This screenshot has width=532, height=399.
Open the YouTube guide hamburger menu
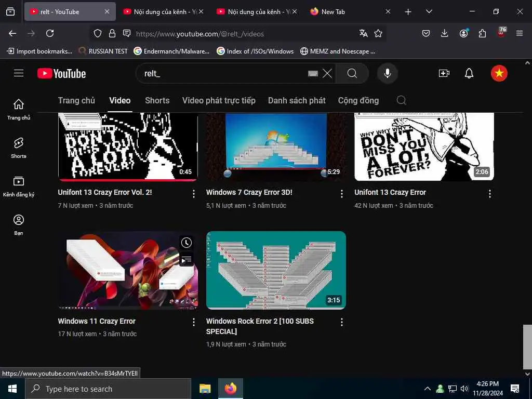tap(19, 73)
